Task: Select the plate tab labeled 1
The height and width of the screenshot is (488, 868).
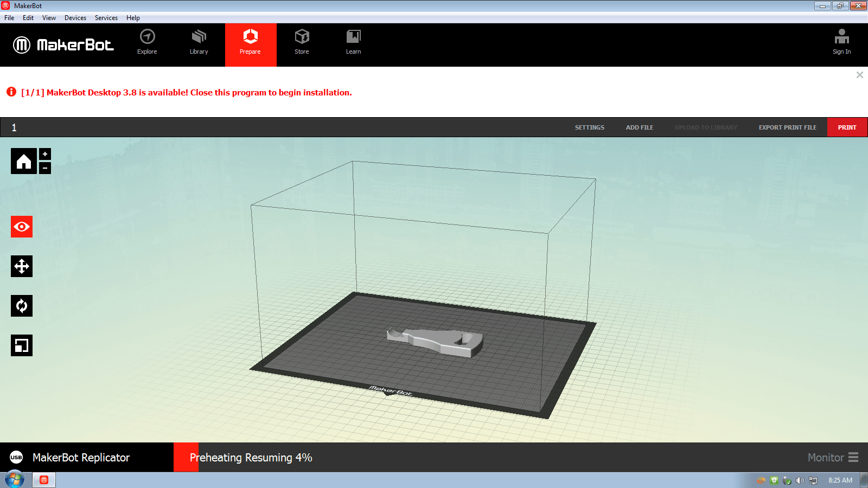Action: click(14, 127)
